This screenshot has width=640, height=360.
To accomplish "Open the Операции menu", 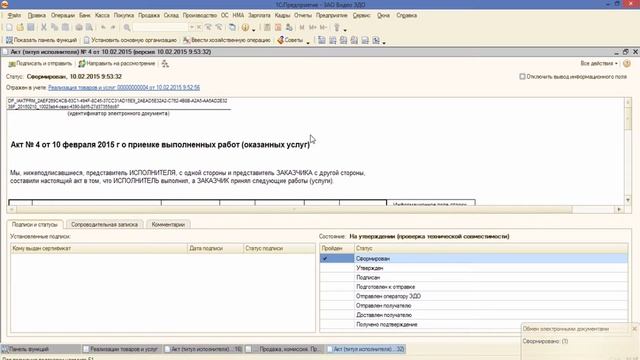I will click(62, 16).
